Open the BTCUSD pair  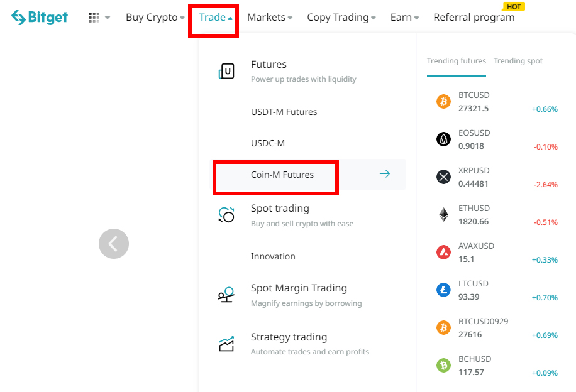pyautogui.click(x=474, y=95)
